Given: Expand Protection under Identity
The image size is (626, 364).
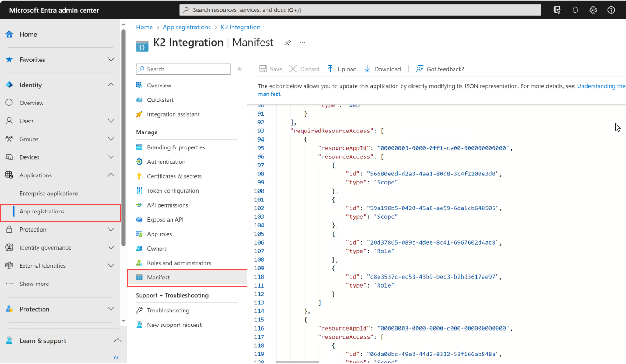Looking at the screenshot, I should 111,230.
